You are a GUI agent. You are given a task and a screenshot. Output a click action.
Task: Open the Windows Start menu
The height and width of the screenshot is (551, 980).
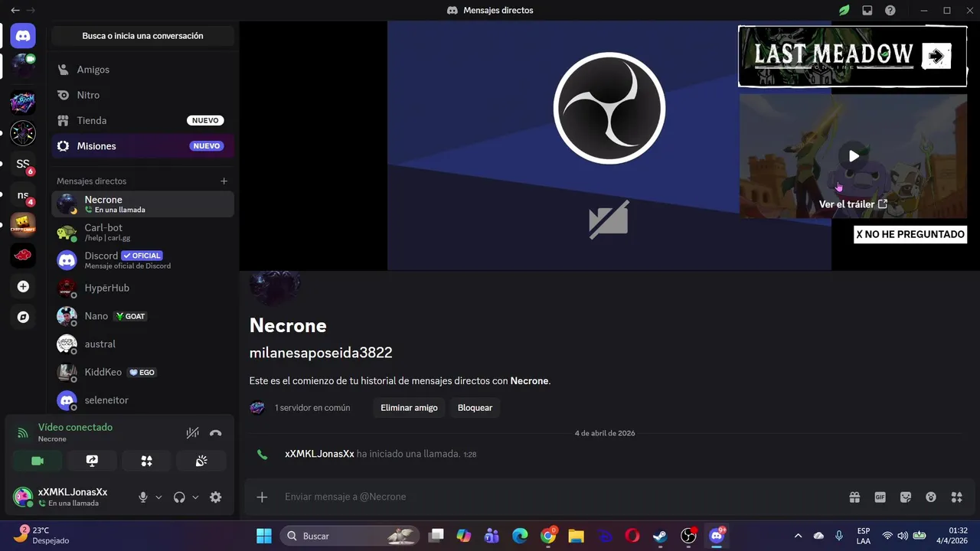pos(263,536)
